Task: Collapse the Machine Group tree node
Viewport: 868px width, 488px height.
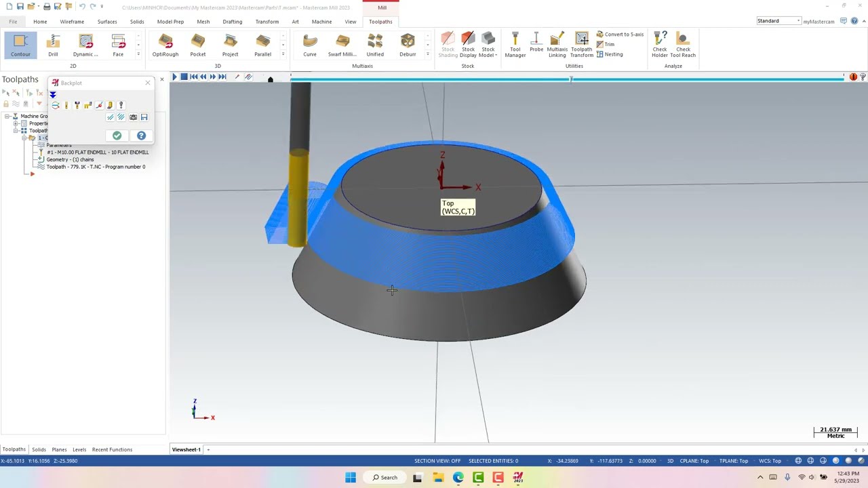Action: click(x=7, y=116)
